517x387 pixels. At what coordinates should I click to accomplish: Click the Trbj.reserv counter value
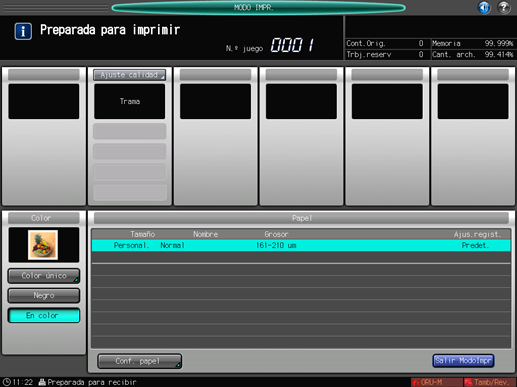(x=421, y=54)
